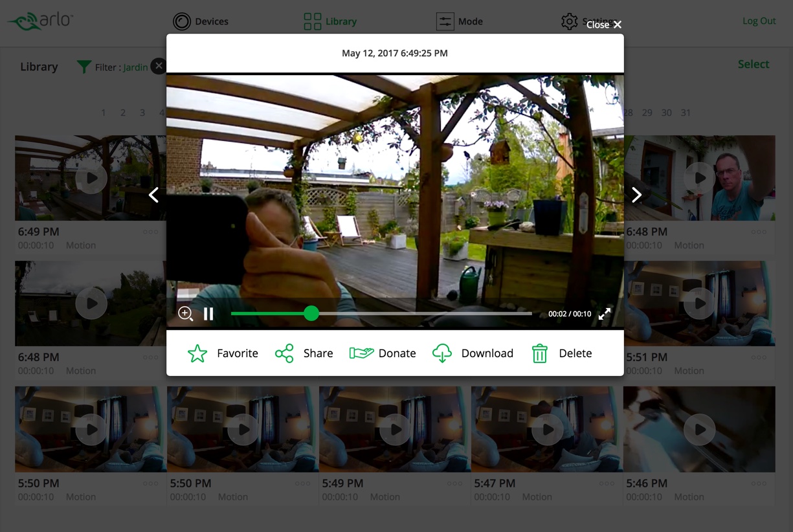This screenshot has height=532, width=793.
Task: Click the video progress slider handle
Action: pos(311,314)
